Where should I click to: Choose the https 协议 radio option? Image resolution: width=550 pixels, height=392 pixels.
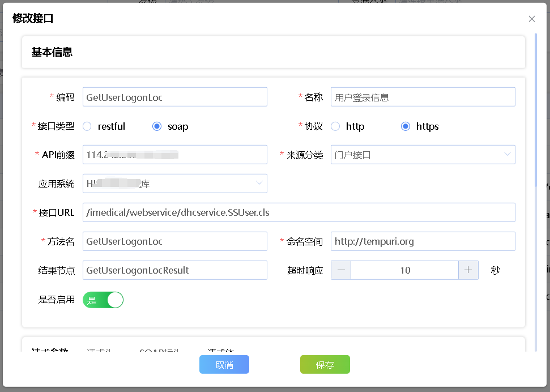click(x=405, y=126)
